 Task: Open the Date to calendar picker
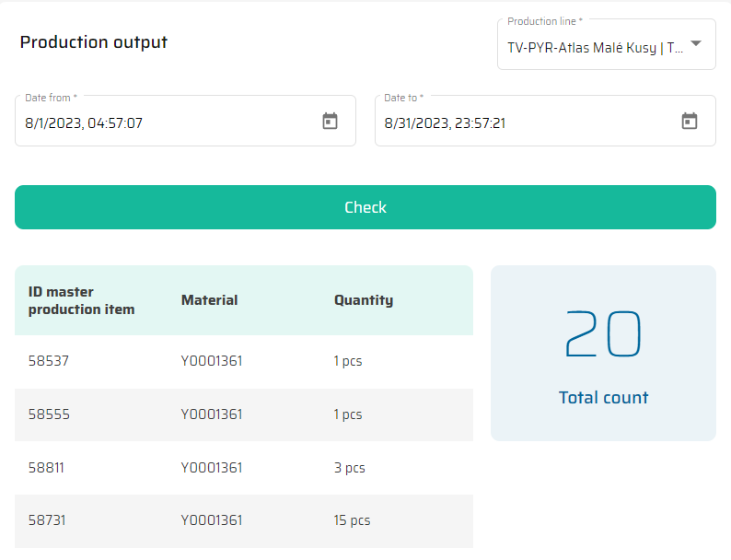point(689,122)
